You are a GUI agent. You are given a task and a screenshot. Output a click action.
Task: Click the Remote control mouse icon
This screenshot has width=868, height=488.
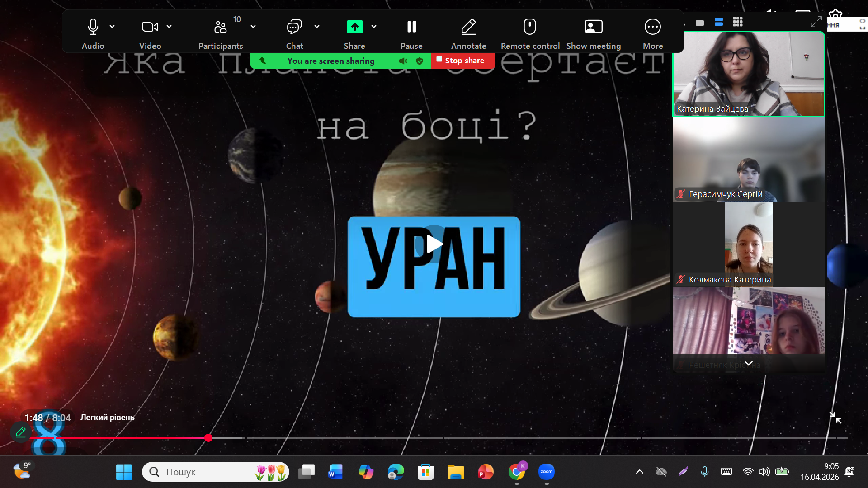point(530,27)
